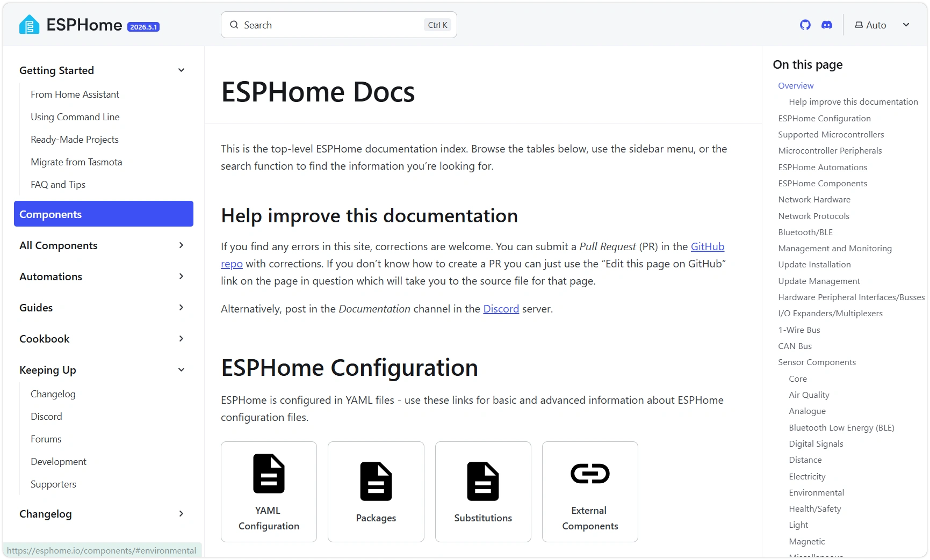Click the ESPHome house logo
Screen dimensions: 930x560
pyautogui.click(x=29, y=25)
